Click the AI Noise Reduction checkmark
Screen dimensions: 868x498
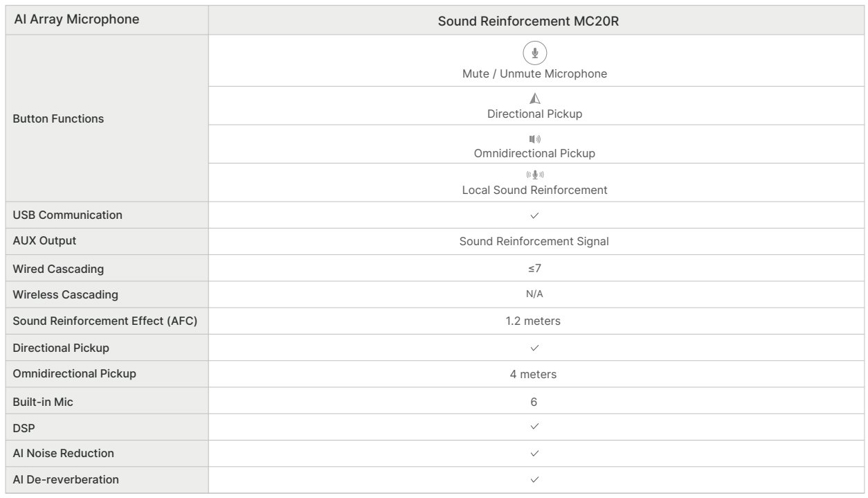coord(534,453)
